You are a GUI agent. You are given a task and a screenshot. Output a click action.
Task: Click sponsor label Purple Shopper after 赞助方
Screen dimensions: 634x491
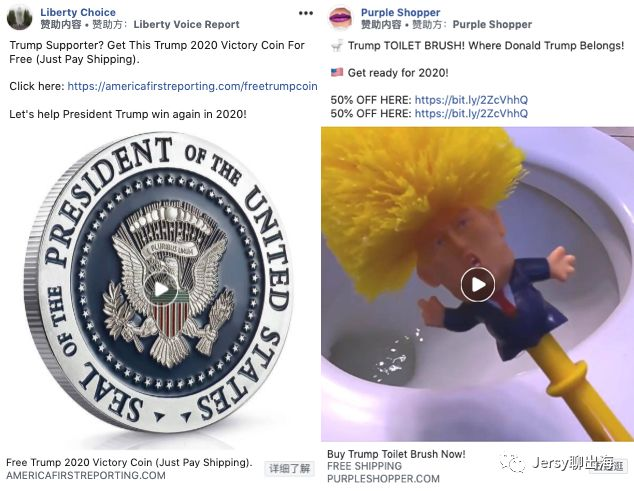492,25
